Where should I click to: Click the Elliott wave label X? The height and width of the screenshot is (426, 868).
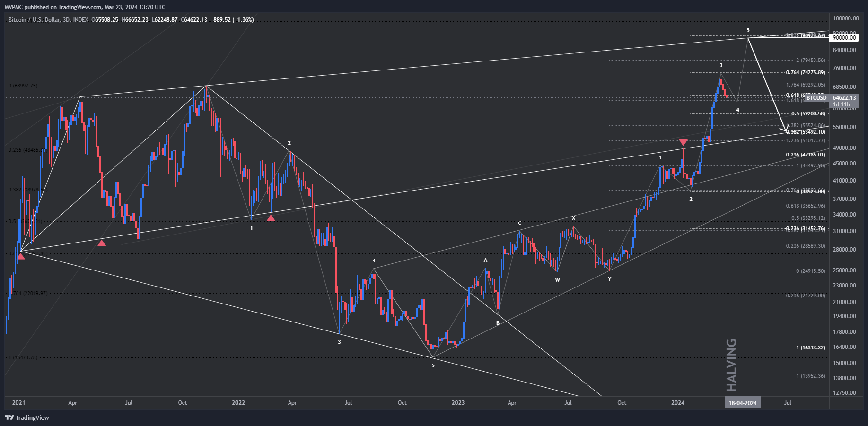(x=573, y=218)
